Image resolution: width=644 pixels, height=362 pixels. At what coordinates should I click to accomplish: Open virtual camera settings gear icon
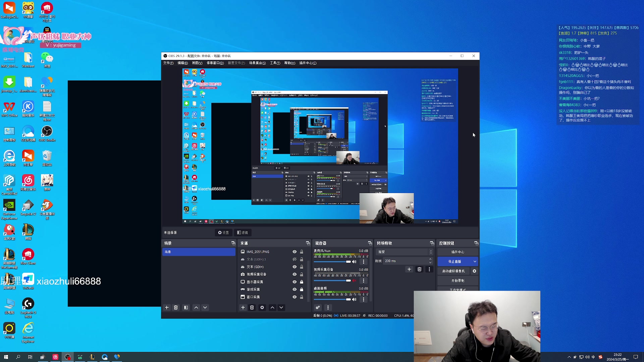[x=474, y=271]
